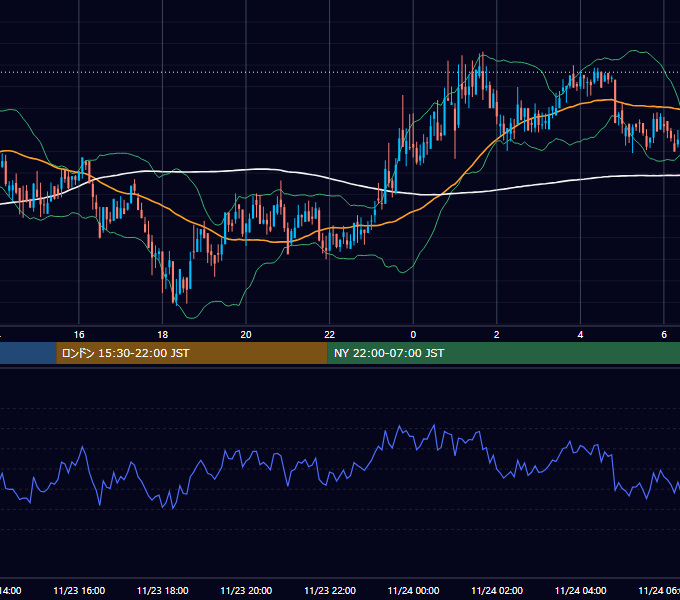This screenshot has height=600, width=680.
Task: Click the ロンドン 15:30-22:00 JST session bar
Action: click(x=192, y=353)
